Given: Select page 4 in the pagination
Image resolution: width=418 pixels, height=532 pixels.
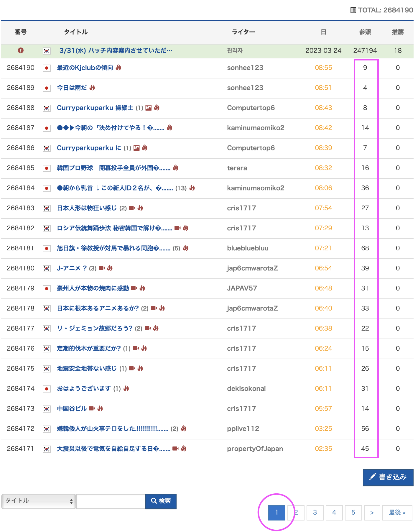Looking at the screenshot, I should 334,513.
